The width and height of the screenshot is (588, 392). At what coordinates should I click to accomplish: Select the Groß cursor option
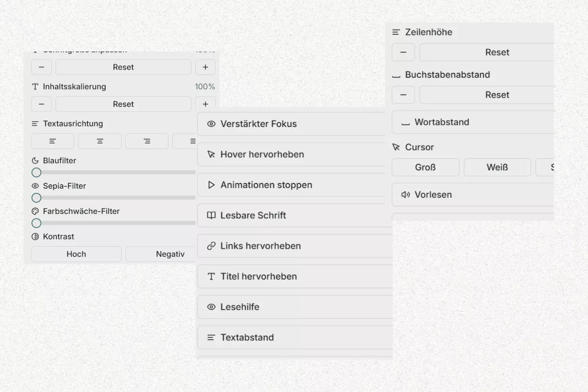[425, 167]
